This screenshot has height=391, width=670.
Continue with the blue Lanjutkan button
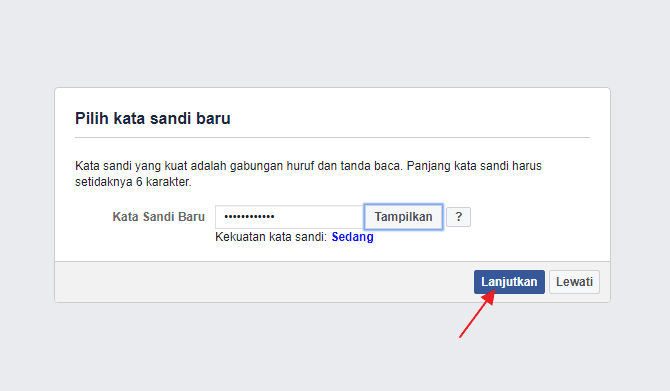point(509,282)
